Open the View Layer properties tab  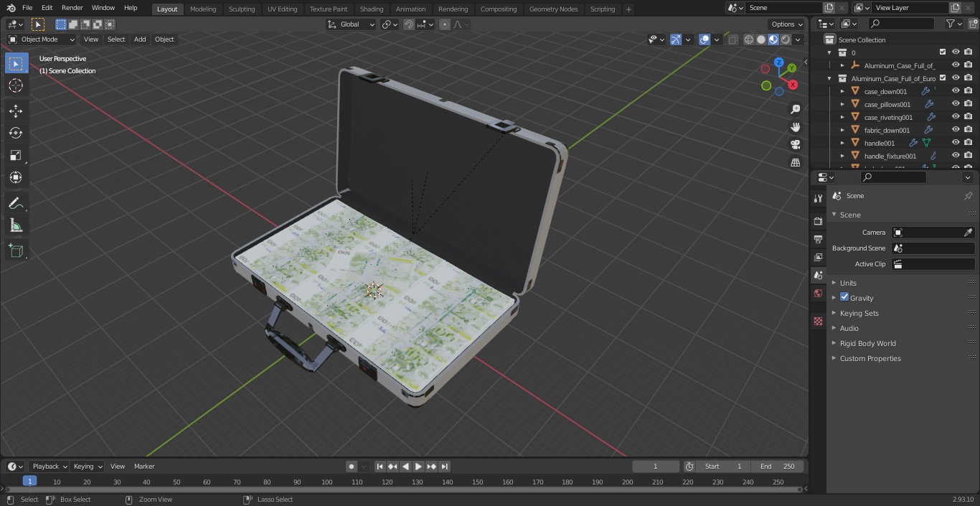(818, 257)
